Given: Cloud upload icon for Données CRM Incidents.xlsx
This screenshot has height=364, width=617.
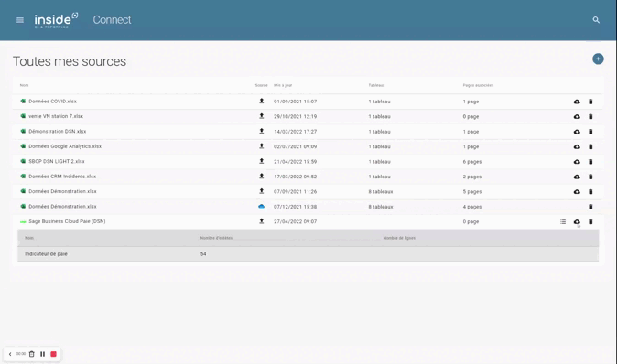Looking at the screenshot, I should click(x=577, y=177).
